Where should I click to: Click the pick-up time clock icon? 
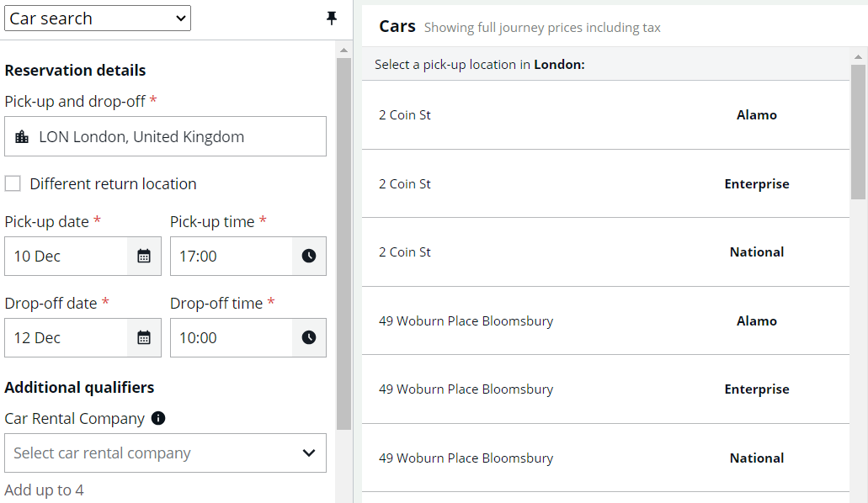pos(309,257)
